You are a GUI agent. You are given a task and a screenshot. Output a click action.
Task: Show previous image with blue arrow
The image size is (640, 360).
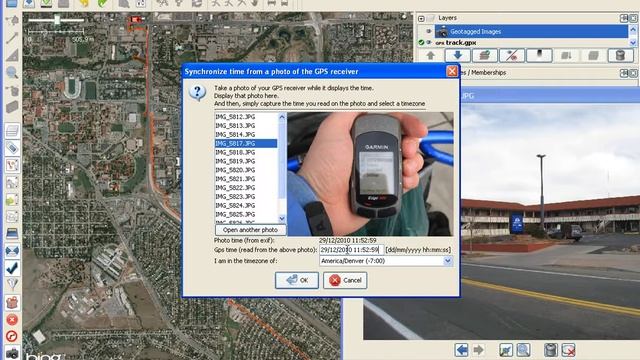tap(462, 350)
